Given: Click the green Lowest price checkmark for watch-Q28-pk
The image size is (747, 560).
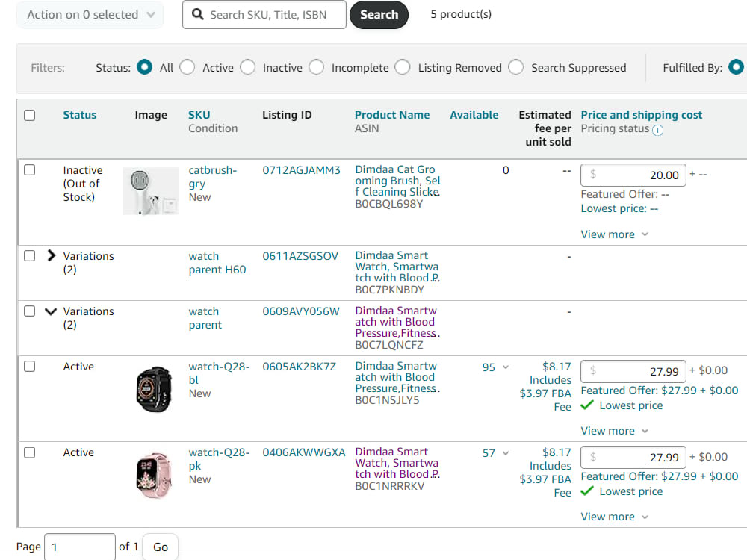Looking at the screenshot, I should pos(587,491).
